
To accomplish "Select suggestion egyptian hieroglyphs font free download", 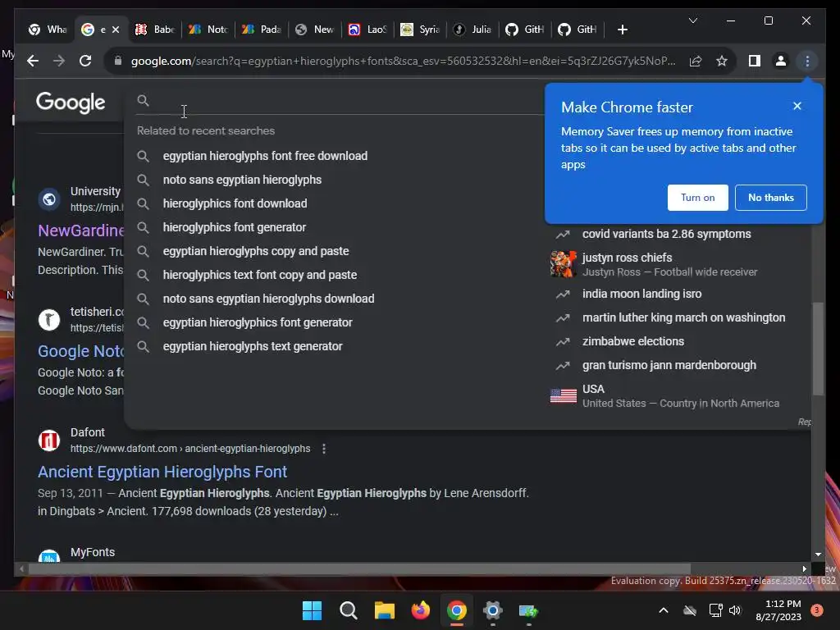I will click(265, 156).
